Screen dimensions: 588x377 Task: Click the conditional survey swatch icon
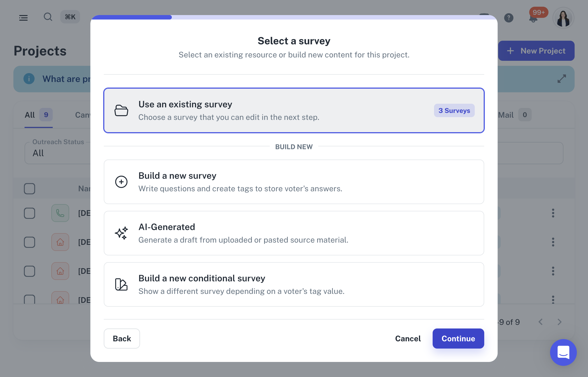tap(121, 284)
